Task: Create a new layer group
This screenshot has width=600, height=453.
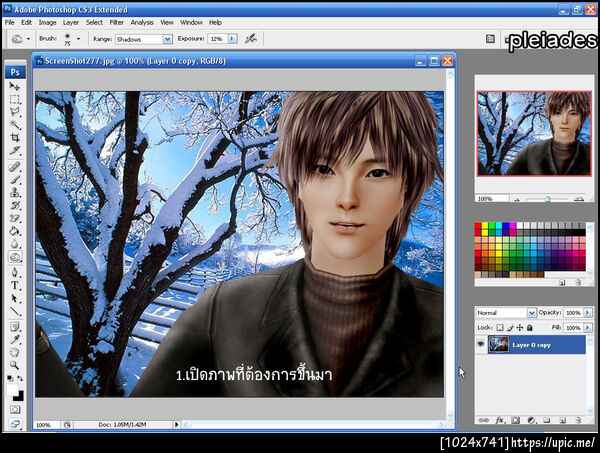Action: point(547,420)
